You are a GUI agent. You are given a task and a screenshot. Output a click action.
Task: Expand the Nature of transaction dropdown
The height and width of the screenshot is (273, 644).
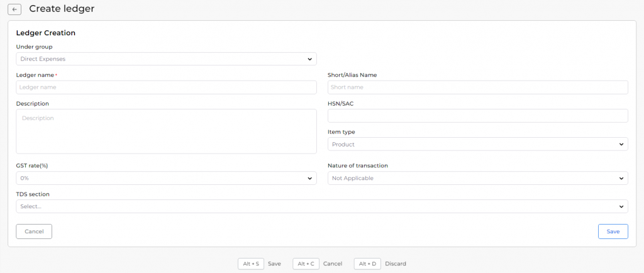(478, 178)
